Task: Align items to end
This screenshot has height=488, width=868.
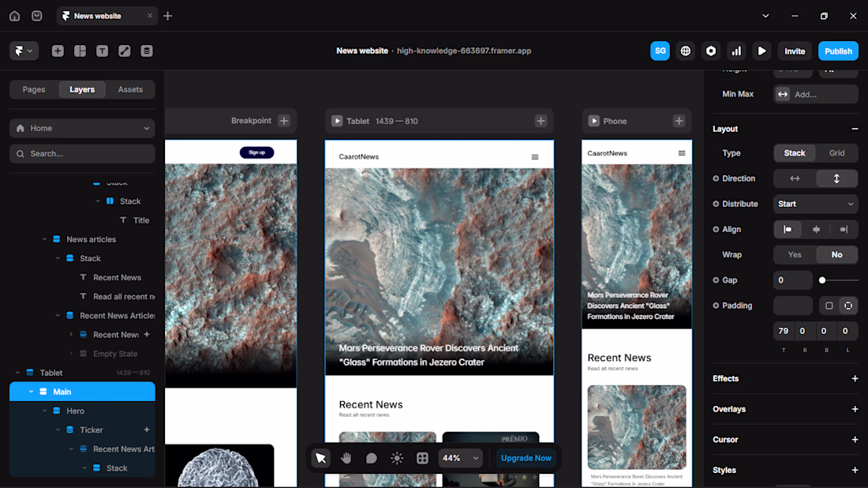Action: pyautogui.click(x=844, y=229)
